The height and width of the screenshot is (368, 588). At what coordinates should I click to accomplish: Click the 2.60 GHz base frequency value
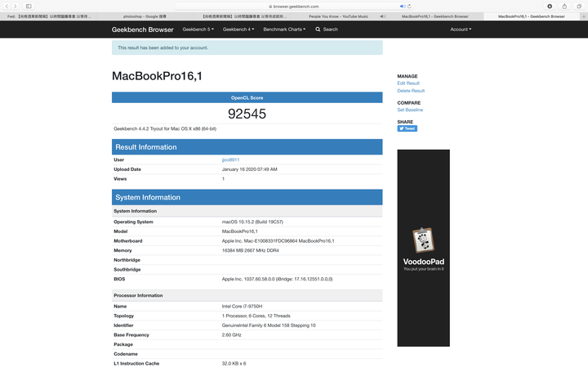click(231, 335)
